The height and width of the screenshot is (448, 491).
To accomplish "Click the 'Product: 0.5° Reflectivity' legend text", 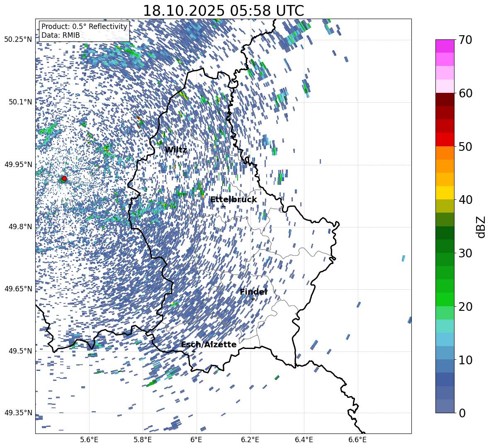I will point(84,27).
